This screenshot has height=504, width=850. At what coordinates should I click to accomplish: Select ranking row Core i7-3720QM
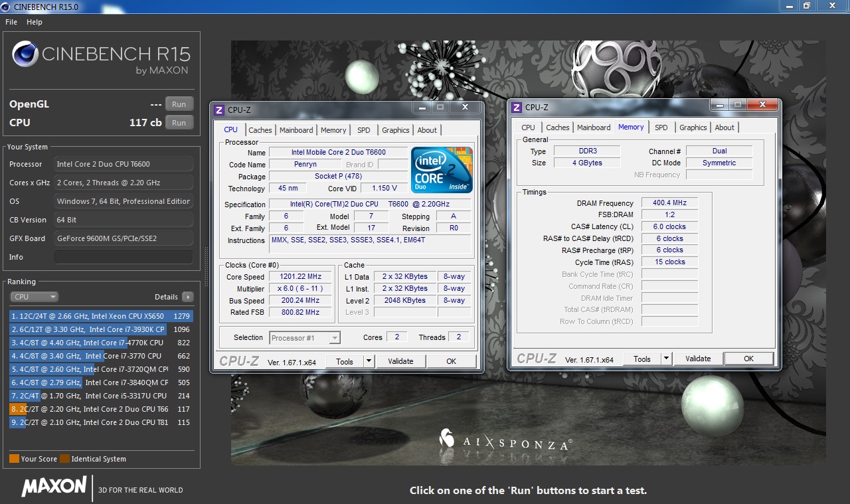point(101,369)
